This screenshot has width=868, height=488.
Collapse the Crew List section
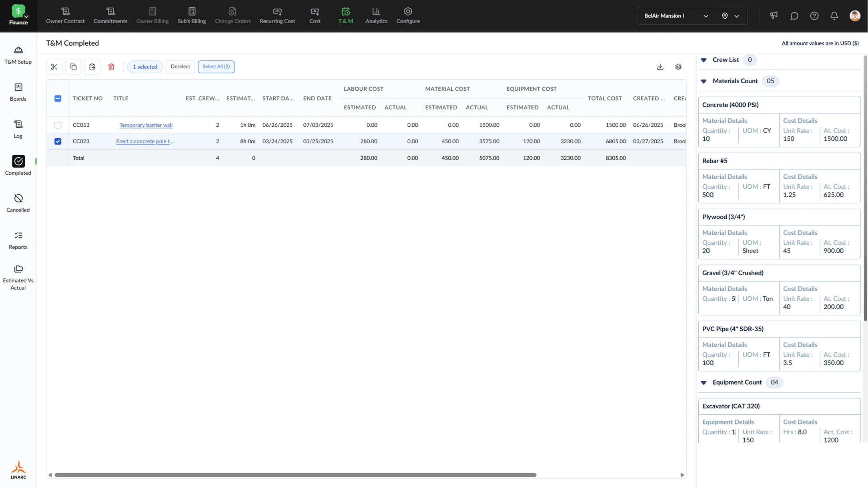pos(704,60)
